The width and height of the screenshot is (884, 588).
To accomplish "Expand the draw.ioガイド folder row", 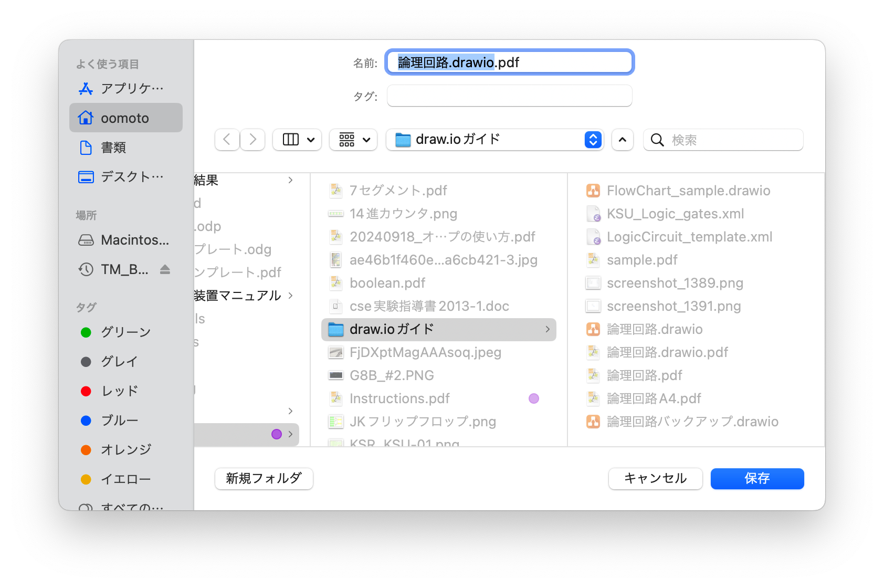I will pos(548,329).
